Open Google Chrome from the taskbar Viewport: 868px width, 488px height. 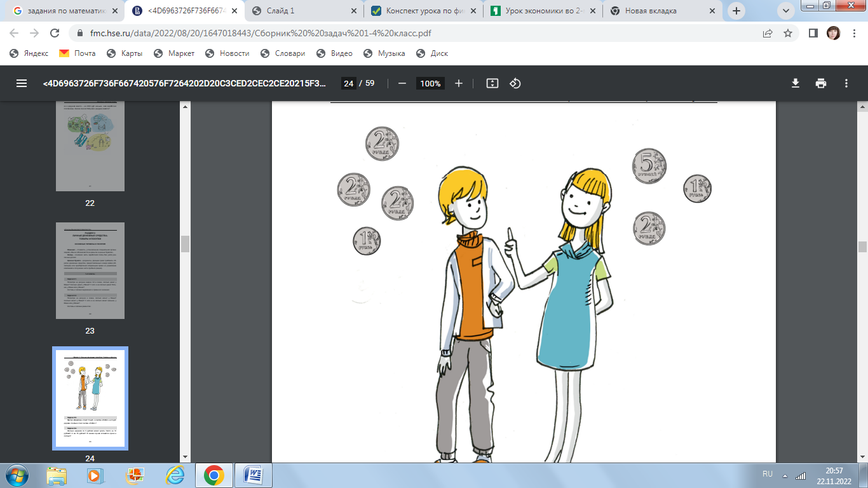(x=214, y=475)
